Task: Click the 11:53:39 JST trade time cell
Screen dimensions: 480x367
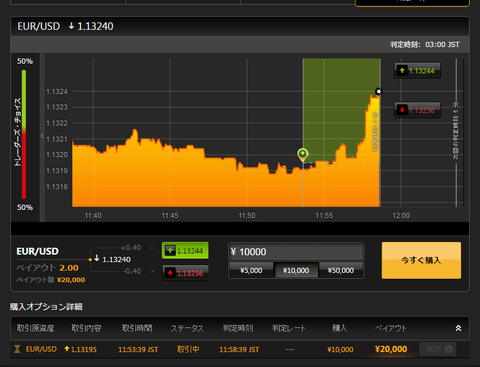Action: tap(138, 350)
